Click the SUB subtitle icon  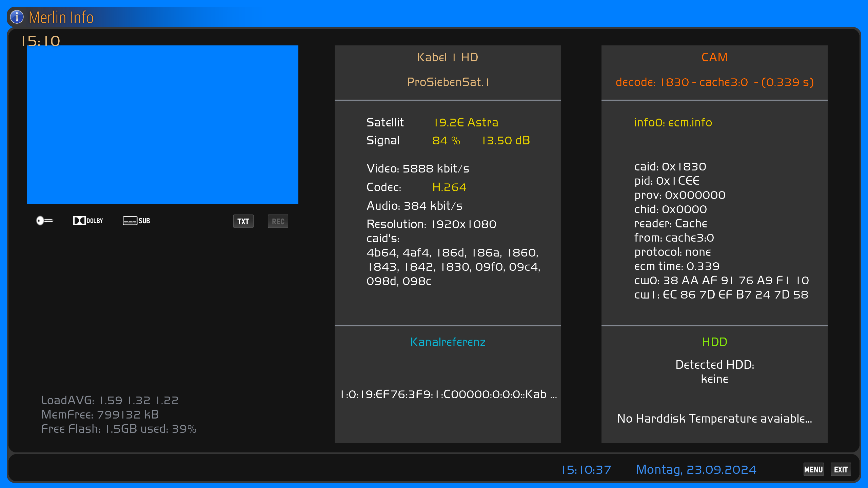[x=136, y=221]
